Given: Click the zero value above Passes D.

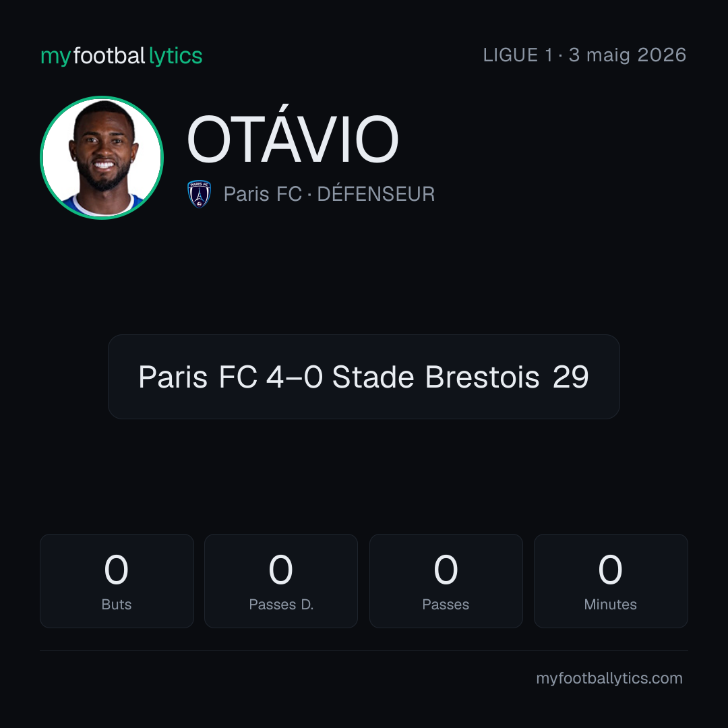Looking at the screenshot, I should [281, 570].
